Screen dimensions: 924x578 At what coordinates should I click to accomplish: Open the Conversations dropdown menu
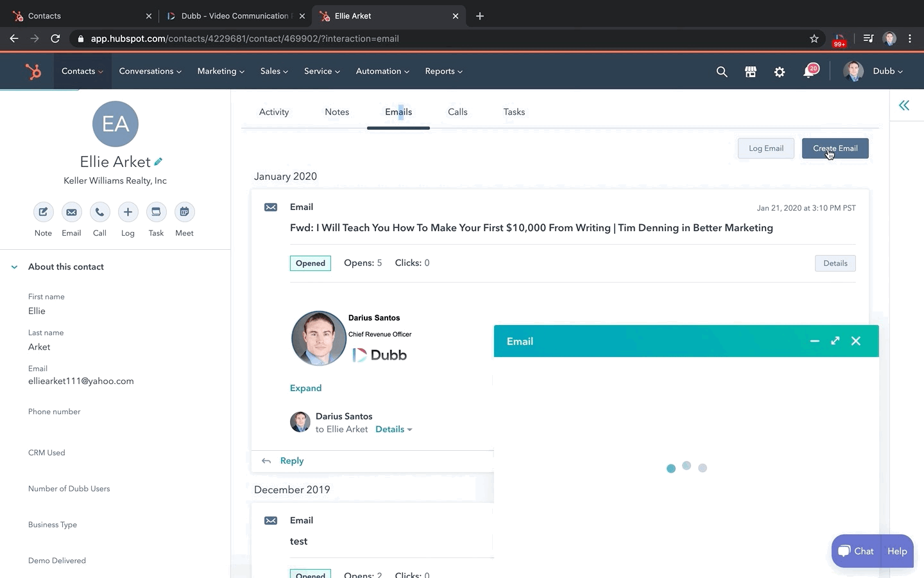[x=150, y=71]
